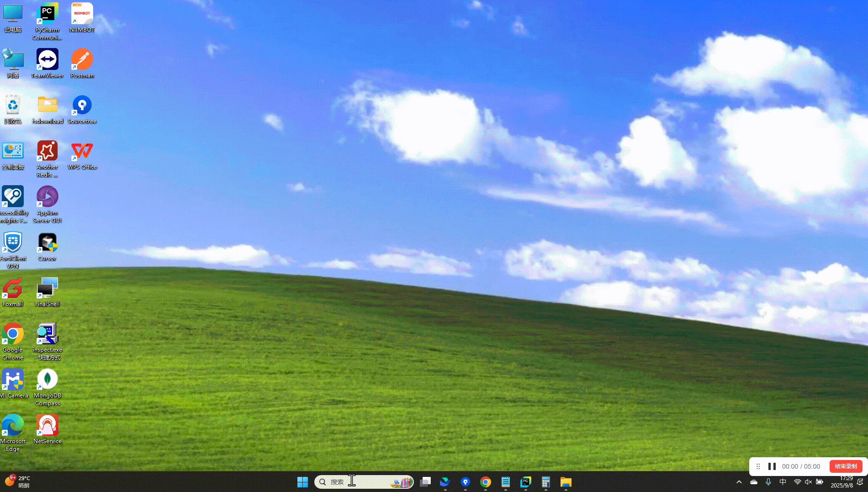Open Task View from the taskbar

coord(425,482)
